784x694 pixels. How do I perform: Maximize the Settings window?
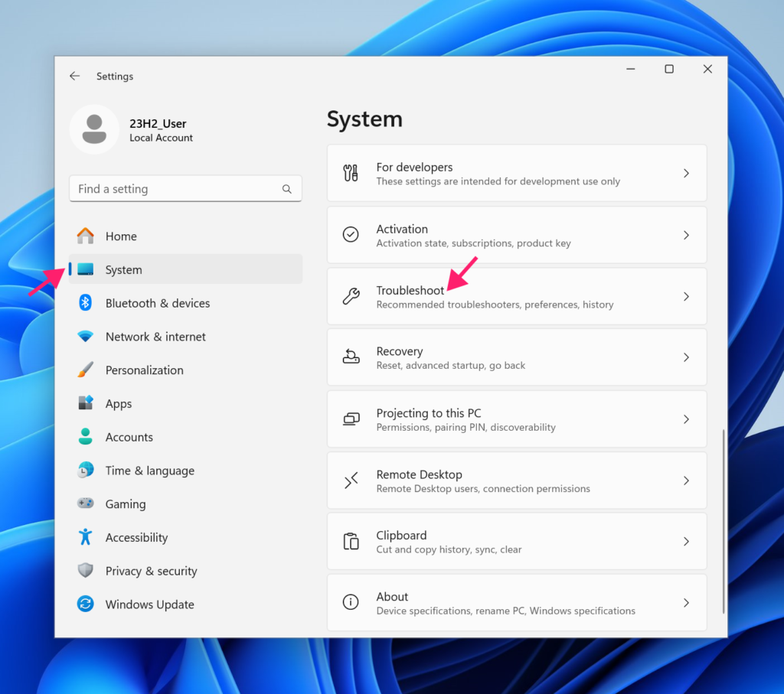click(669, 69)
